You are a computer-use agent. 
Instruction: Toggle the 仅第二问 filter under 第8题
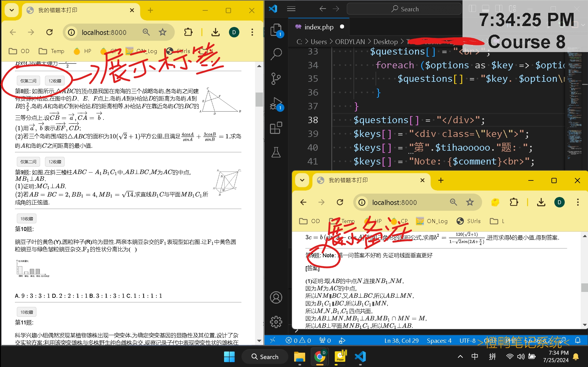(28, 80)
